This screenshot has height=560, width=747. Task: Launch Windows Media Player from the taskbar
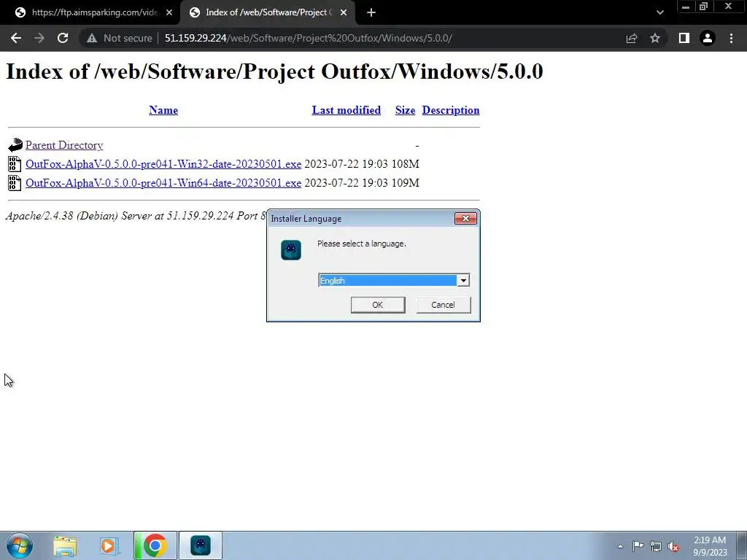tap(109, 546)
